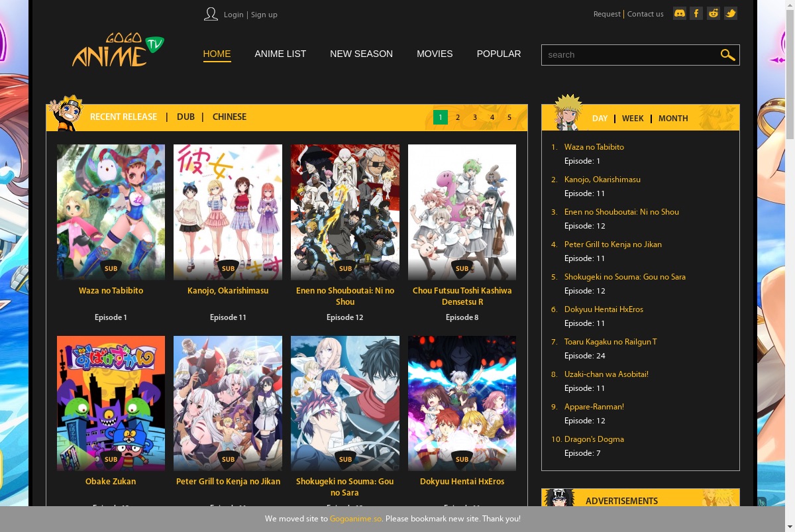The image size is (795, 532).
Task: Open the Chou Futsuu Toshi Kashiwa poster thumbnail
Action: [x=462, y=212]
